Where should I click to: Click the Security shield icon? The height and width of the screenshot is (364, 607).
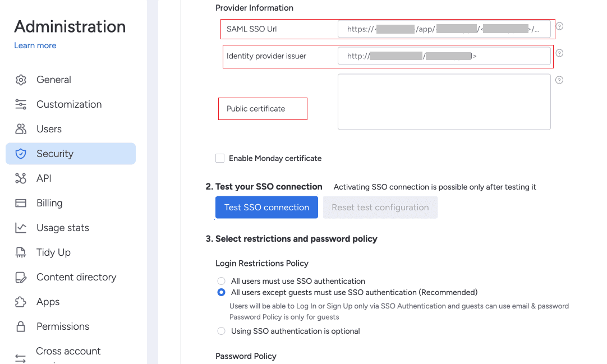21,154
